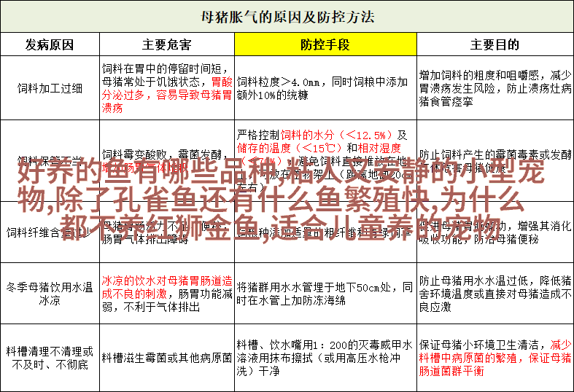Select the 主要目的 column header
Viewport: 574px width, 392px height.
(495, 44)
